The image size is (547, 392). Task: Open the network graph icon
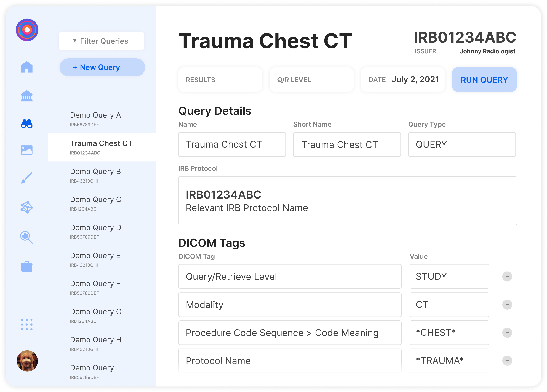27,207
